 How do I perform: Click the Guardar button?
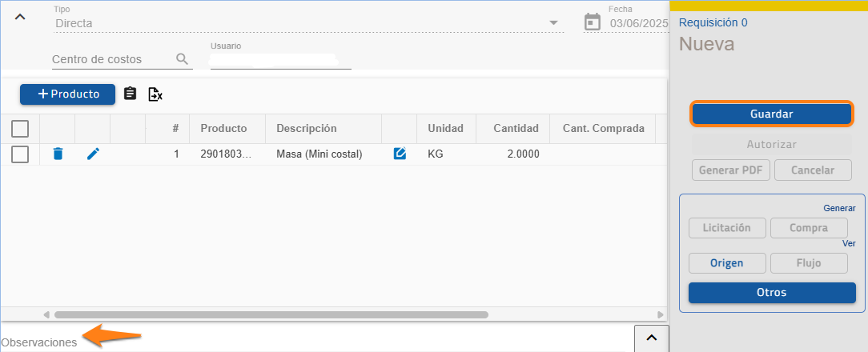[771, 114]
